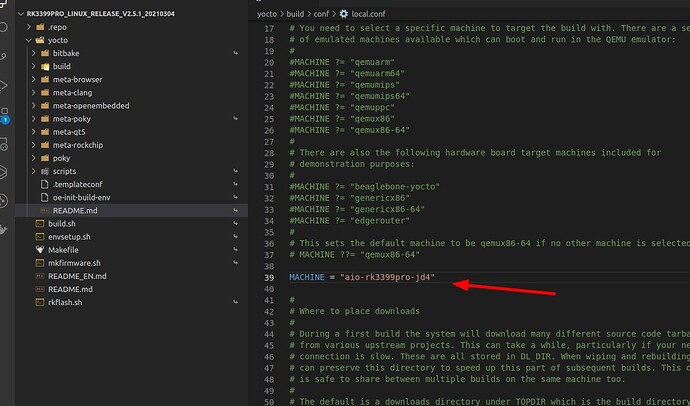Expand the meta-browser folder chevron
The image size is (690, 406).
tap(33, 80)
